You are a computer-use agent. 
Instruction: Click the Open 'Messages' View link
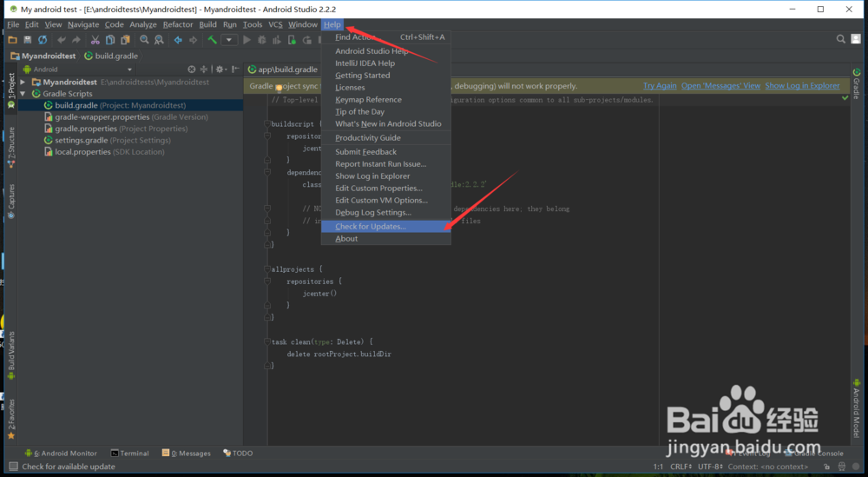(720, 86)
